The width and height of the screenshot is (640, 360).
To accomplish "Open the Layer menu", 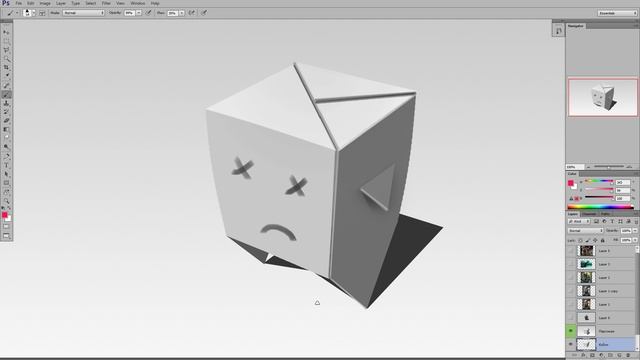I will tap(60, 3).
